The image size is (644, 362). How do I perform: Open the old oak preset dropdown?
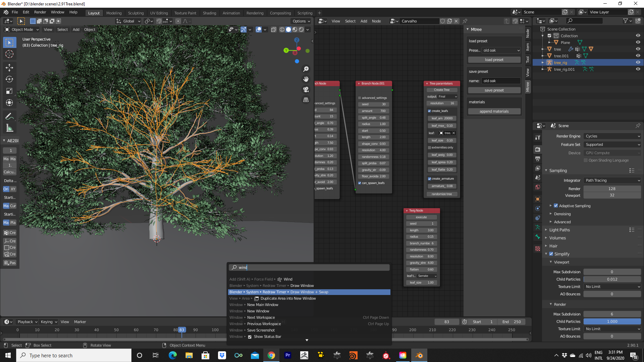[x=501, y=50]
